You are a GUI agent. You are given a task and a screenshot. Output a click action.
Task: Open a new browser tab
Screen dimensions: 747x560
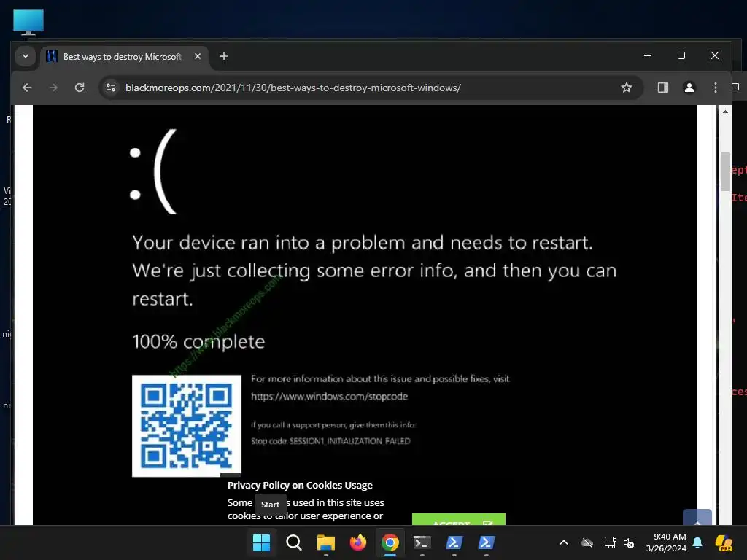tap(223, 56)
